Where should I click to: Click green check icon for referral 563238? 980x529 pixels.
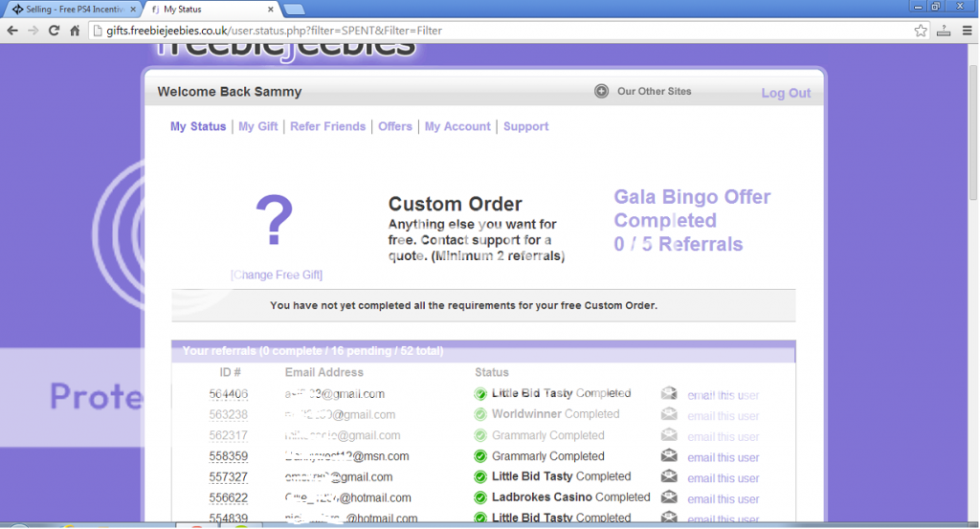click(480, 414)
